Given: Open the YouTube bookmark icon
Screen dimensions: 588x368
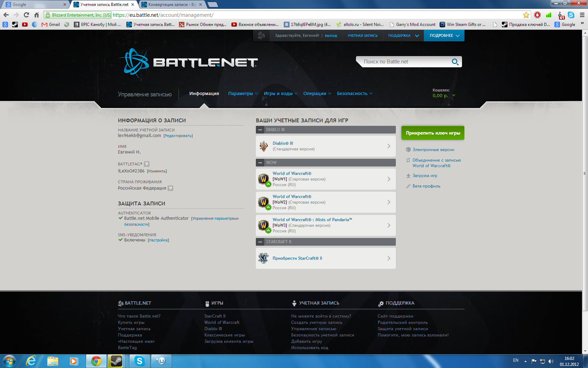Looking at the screenshot, I should click(25, 25).
